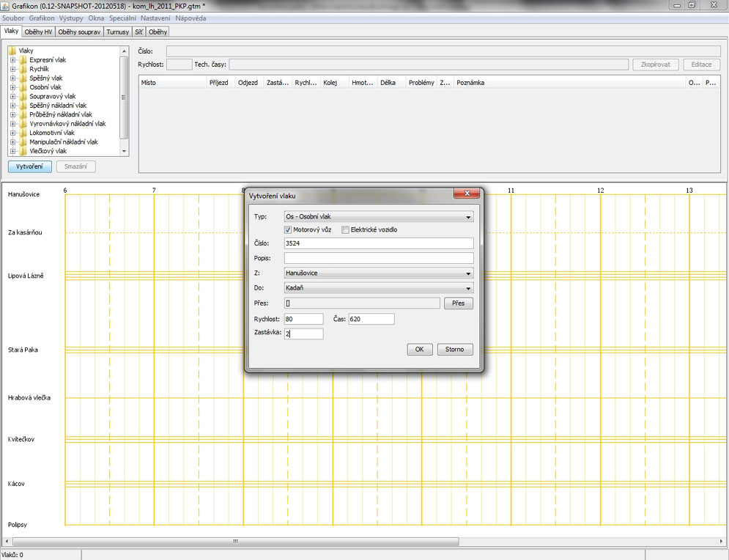The height and width of the screenshot is (560, 729).
Task: Click Storno to cancel train creation
Action: [x=455, y=350]
